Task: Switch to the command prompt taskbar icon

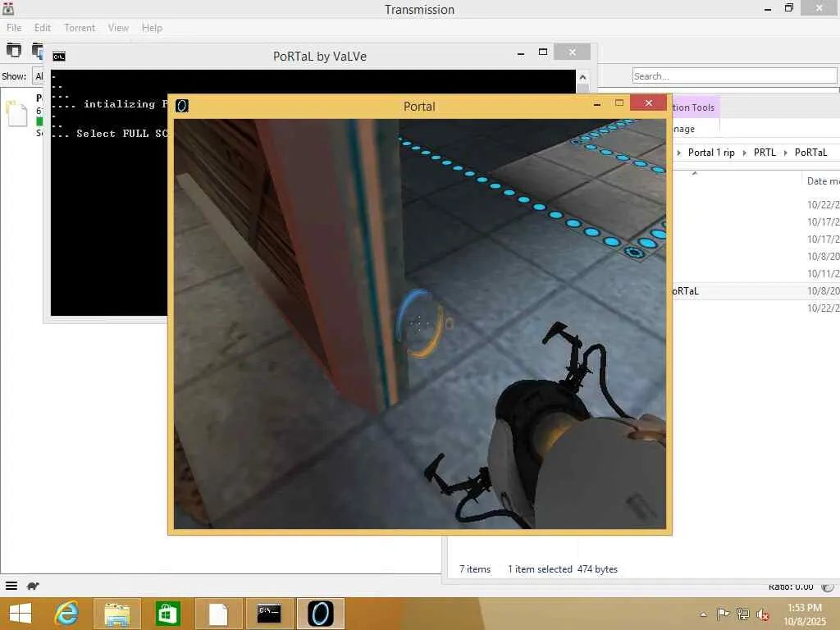Action: [x=269, y=614]
